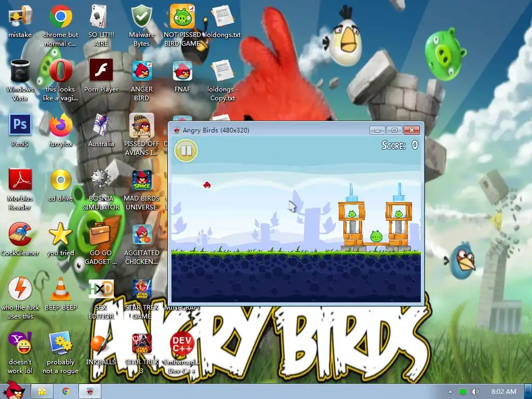Open the HxD icon labeled 'SEX EDITIOR'
This screenshot has height=399, width=532.
(x=101, y=289)
